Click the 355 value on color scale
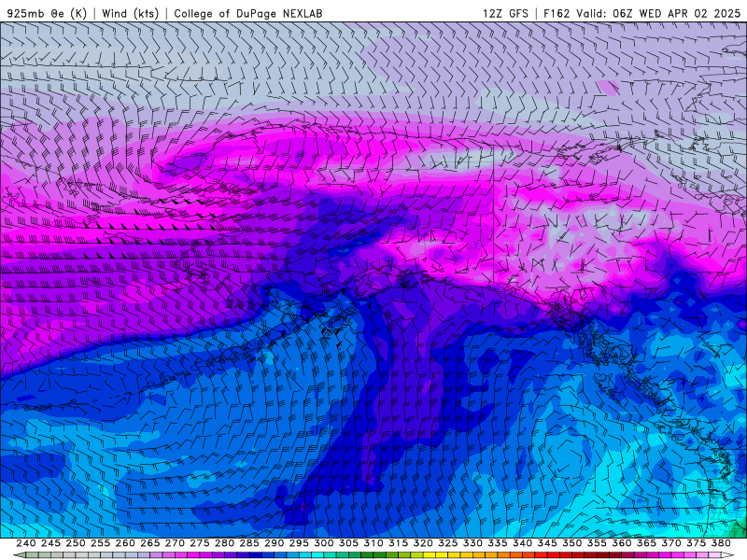Viewport: 747px width, 560px height. 597,543
